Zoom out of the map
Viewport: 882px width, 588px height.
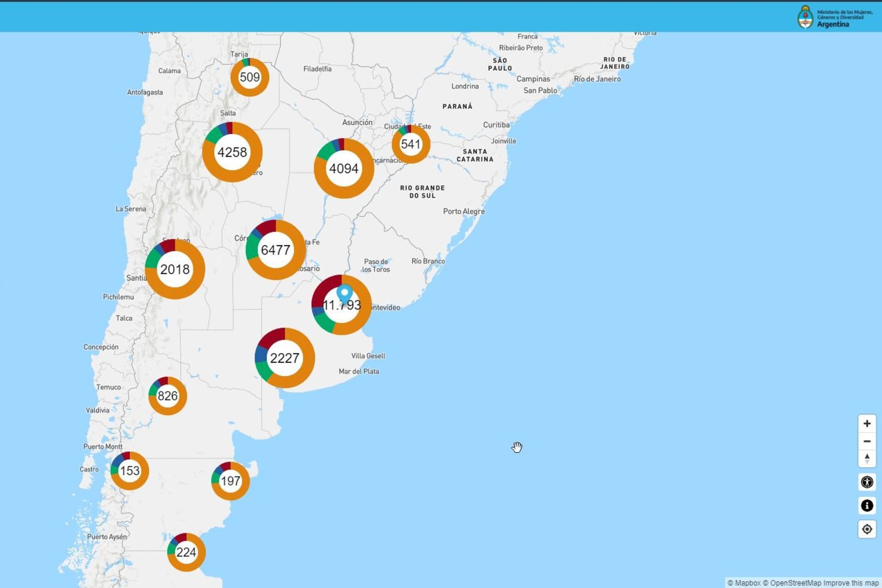pyautogui.click(x=867, y=441)
